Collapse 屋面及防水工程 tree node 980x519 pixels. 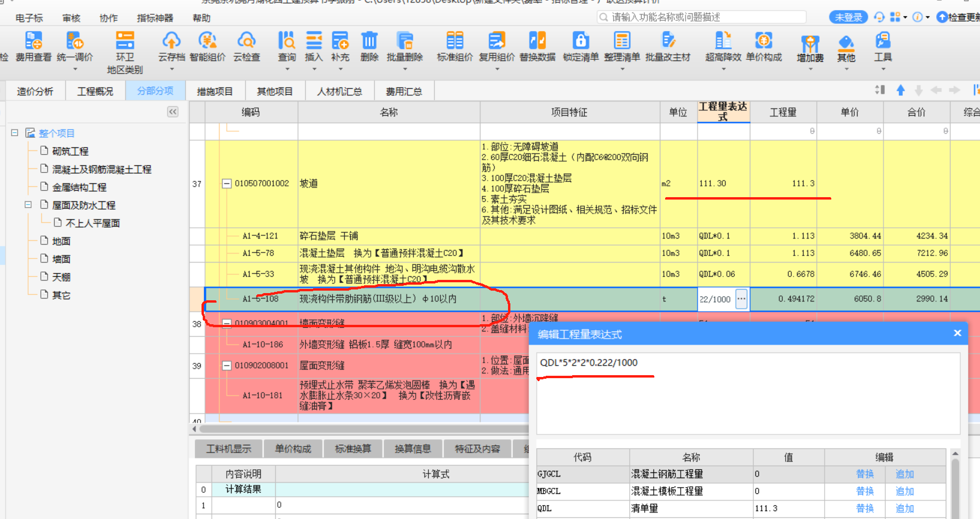coord(28,205)
